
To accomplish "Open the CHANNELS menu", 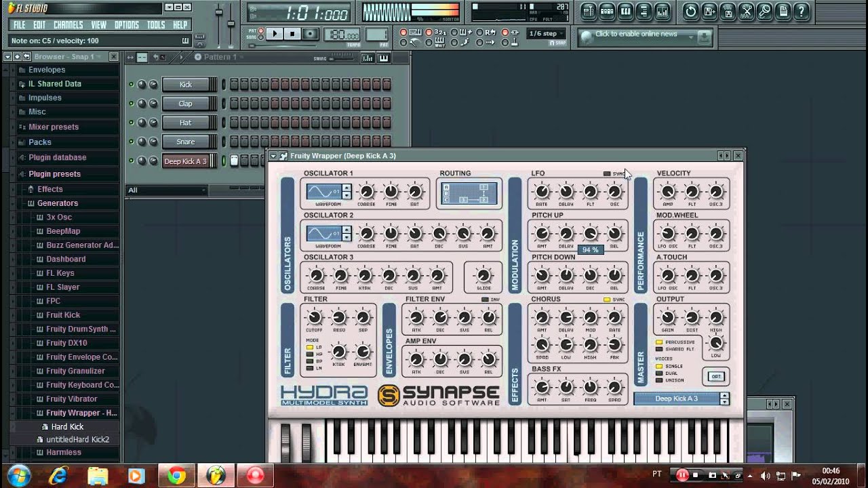I will click(68, 25).
